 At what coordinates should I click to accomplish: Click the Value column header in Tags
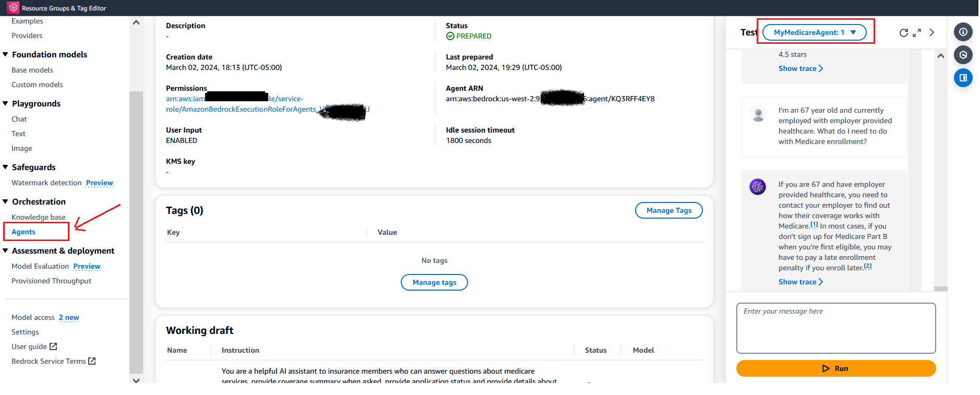click(x=387, y=232)
